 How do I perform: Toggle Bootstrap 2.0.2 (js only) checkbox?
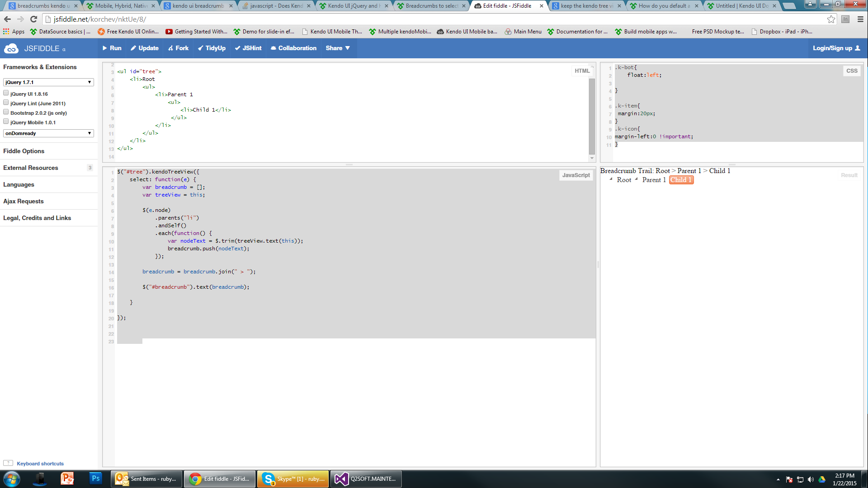(6, 112)
